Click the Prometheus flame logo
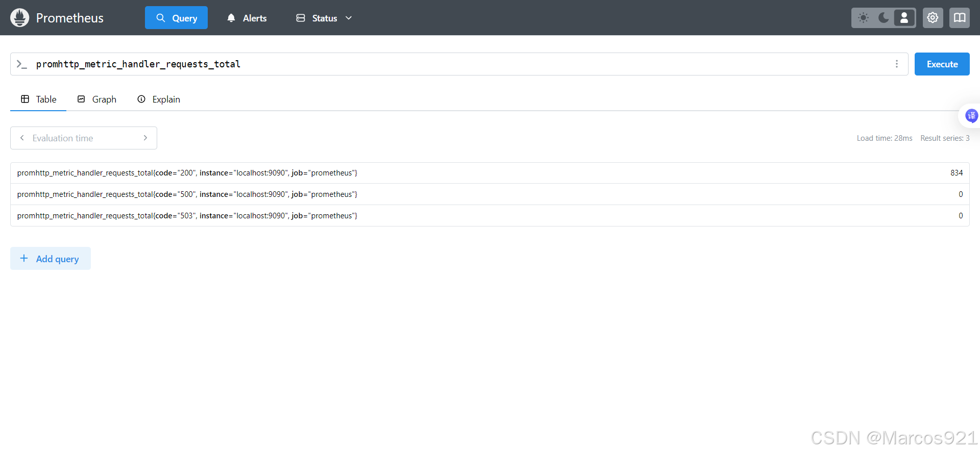 (19, 18)
